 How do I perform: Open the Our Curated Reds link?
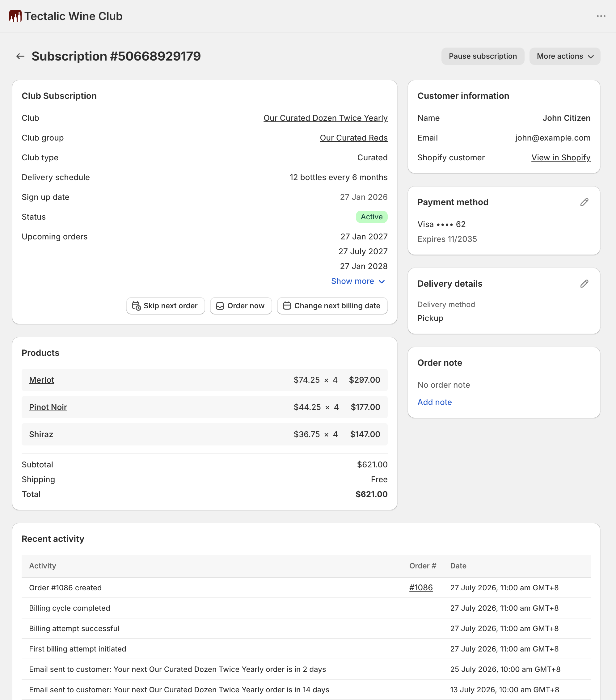353,138
